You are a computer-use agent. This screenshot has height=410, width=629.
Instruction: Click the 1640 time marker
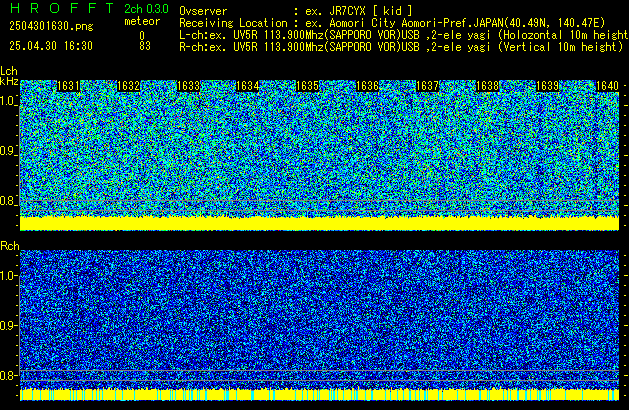tap(607, 86)
